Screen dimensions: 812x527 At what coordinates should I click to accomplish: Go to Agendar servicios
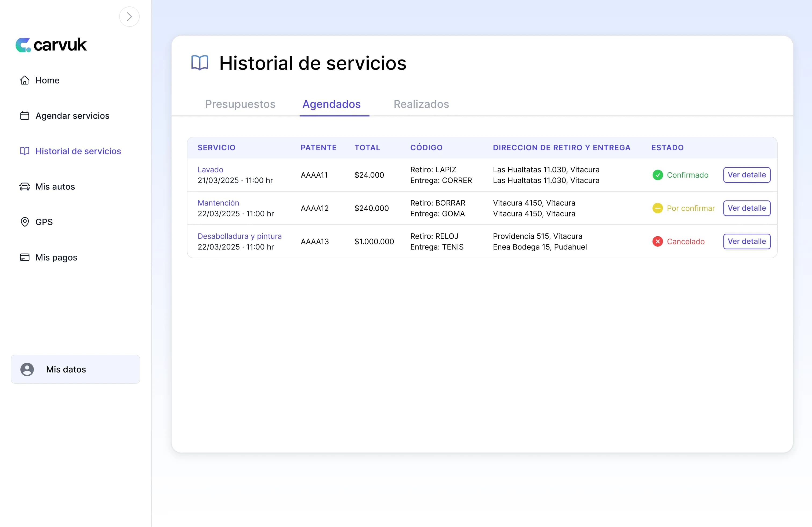point(72,116)
